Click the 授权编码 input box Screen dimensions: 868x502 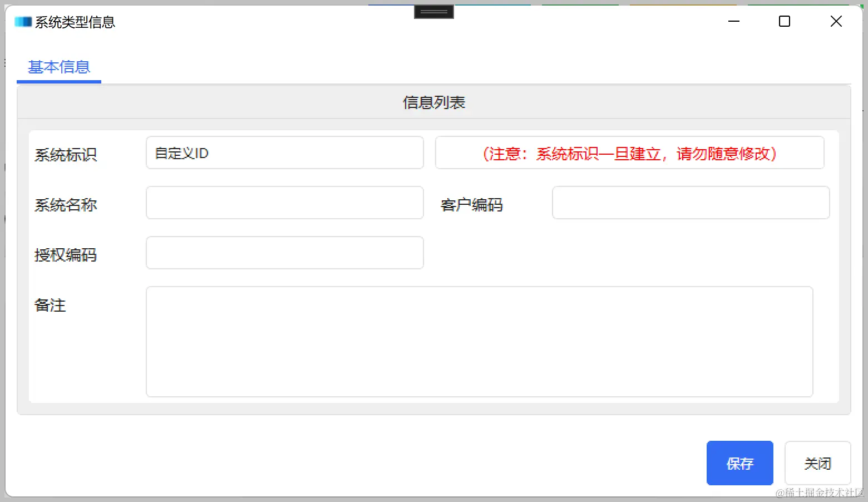285,253
